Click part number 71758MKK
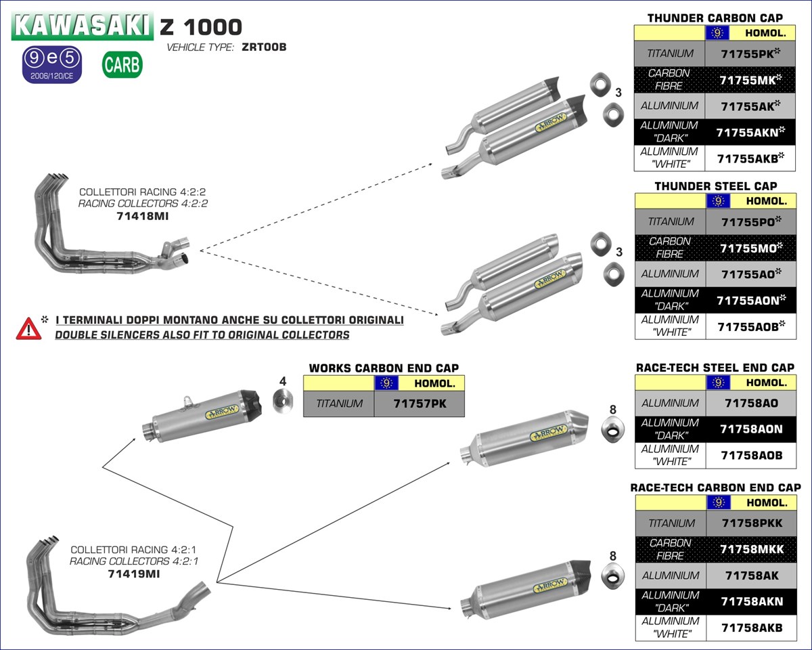This screenshot has width=812, height=650. (x=752, y=549)
